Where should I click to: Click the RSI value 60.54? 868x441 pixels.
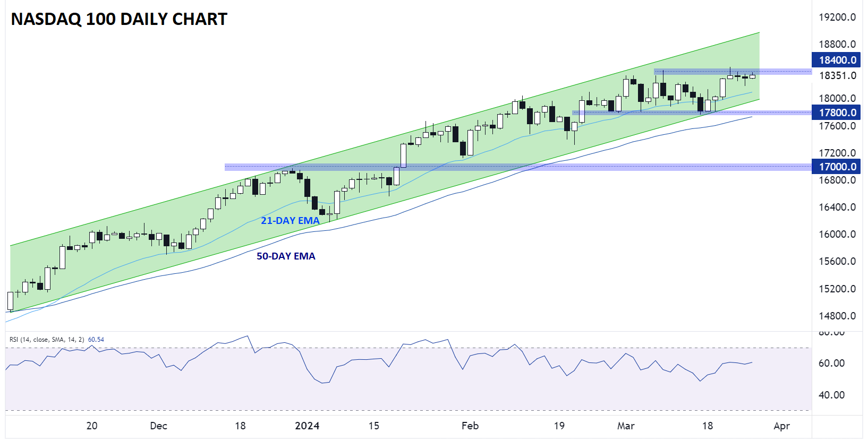pyautogui.click(x=96, y=340)
